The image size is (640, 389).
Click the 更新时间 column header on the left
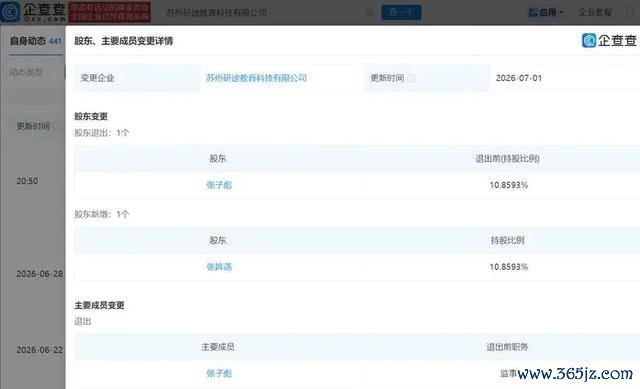[33, 126]
